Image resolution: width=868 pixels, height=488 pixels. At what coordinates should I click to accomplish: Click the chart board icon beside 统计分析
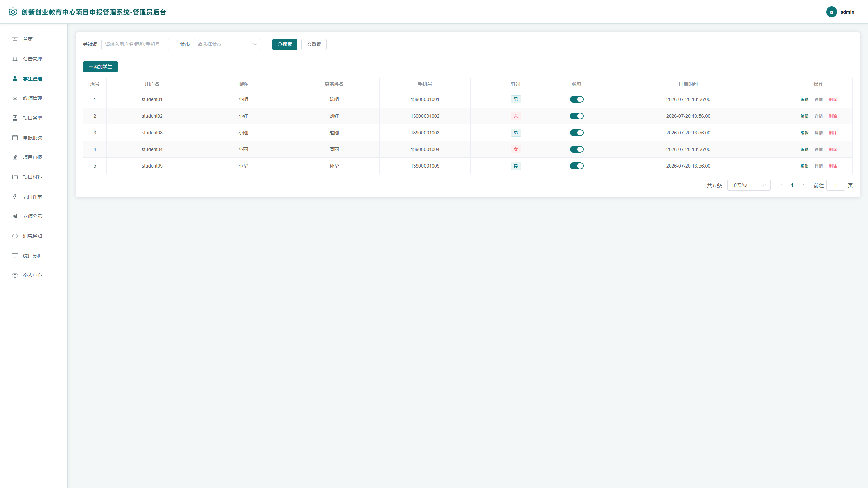15,256
